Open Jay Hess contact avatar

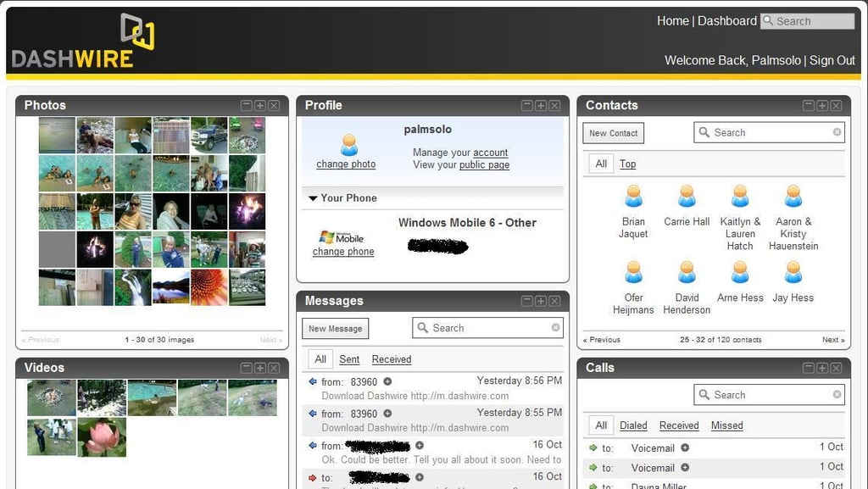point(793,272)
